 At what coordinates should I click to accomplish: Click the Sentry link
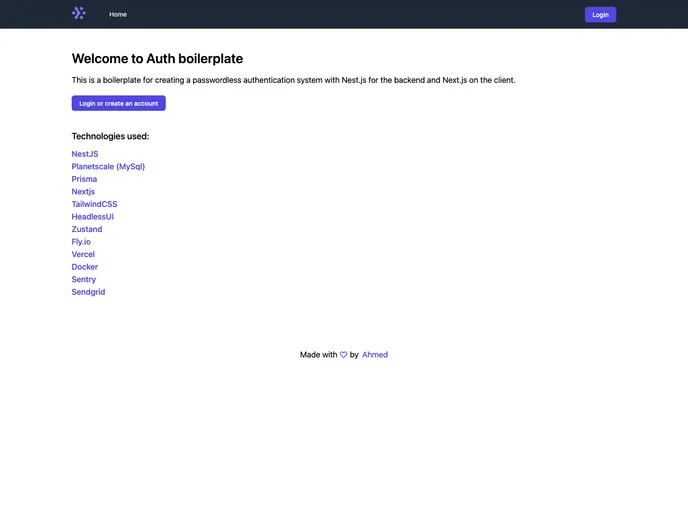point(84,280)
